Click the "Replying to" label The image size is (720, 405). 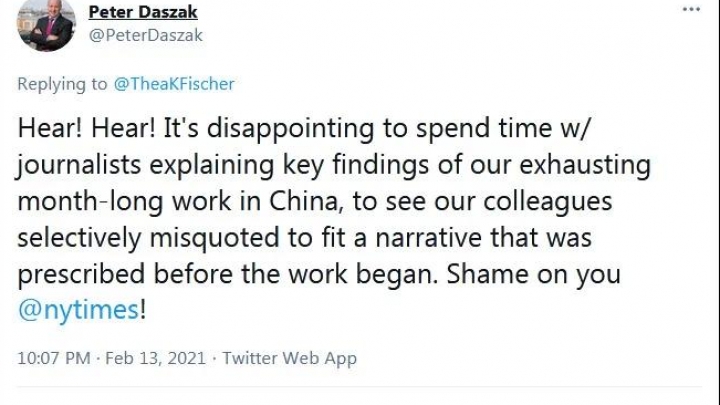[x=60, y=85]
